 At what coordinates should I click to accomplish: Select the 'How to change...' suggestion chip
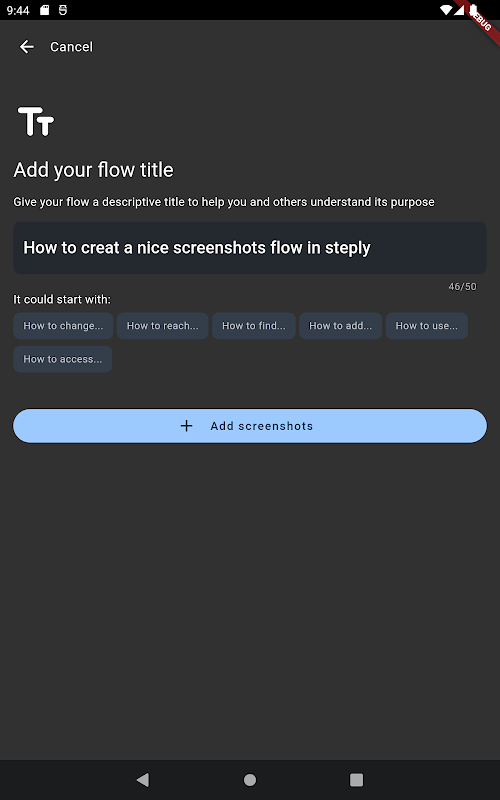[x=63, y=326]
